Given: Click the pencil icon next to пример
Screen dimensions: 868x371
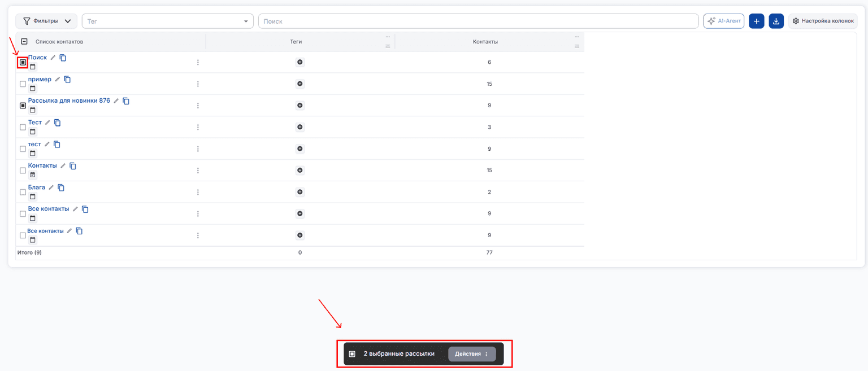Looking at the screenshot, I should (x=57, y=80).
